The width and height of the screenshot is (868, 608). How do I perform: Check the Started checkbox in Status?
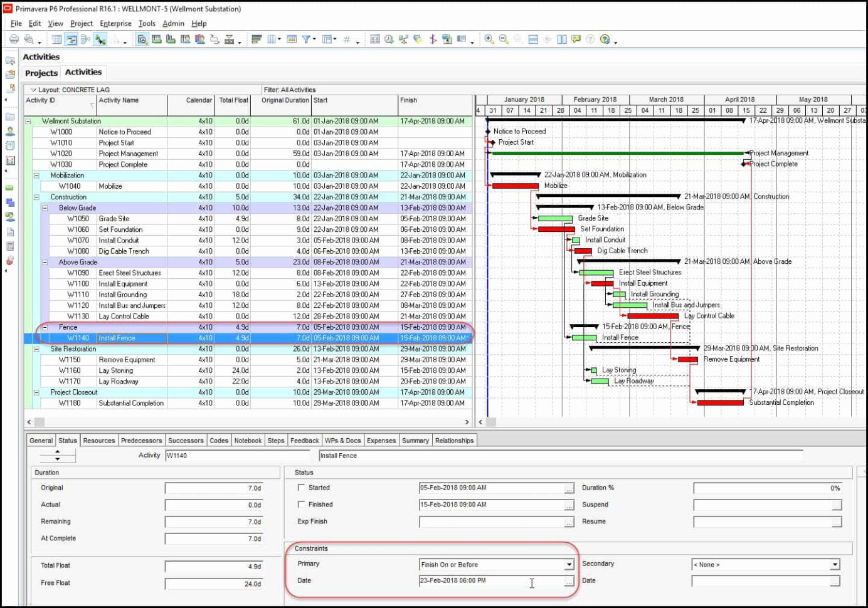(x=302, y=487)
